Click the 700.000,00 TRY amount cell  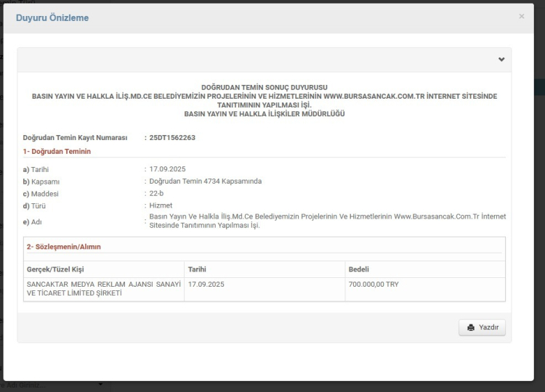tap(374, 284)
